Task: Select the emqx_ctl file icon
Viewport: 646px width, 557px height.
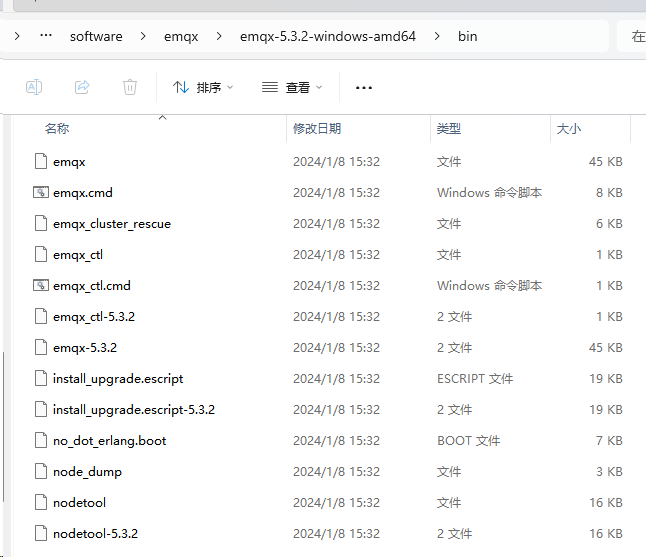Action: coord(41,254)
